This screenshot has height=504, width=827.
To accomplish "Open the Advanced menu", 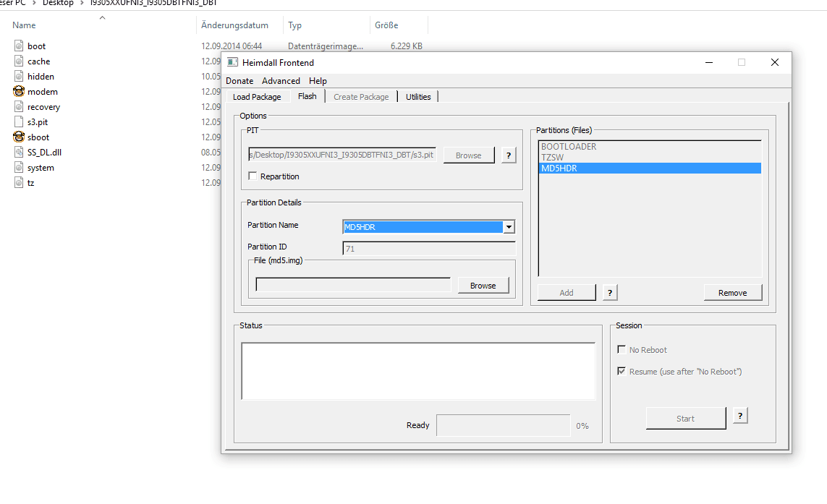I will 281,81.
